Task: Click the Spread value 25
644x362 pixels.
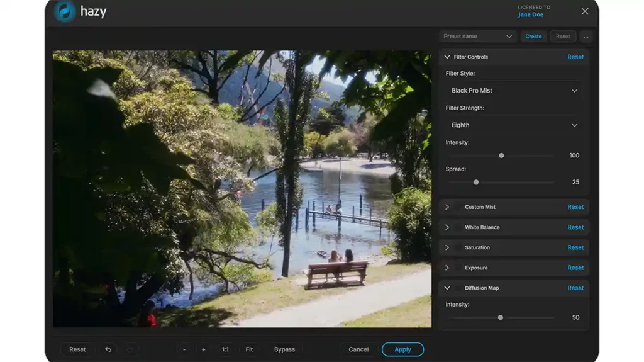Action: [x=575, y=182]
